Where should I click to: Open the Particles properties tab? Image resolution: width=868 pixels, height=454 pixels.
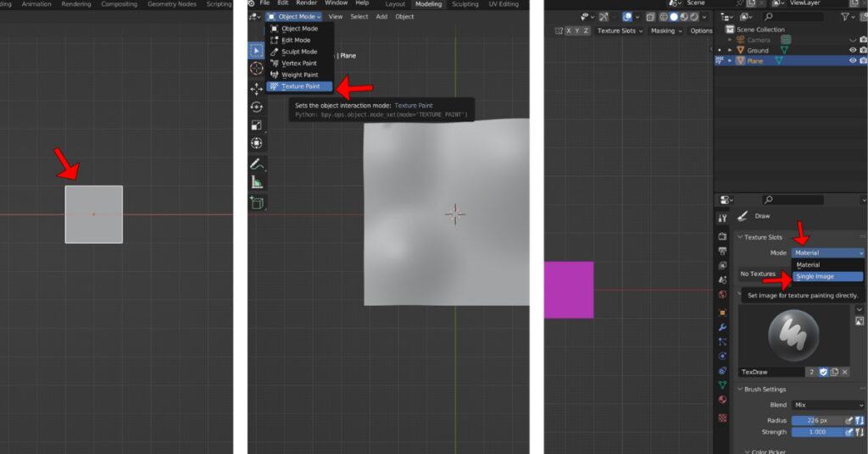pos(722,341)
